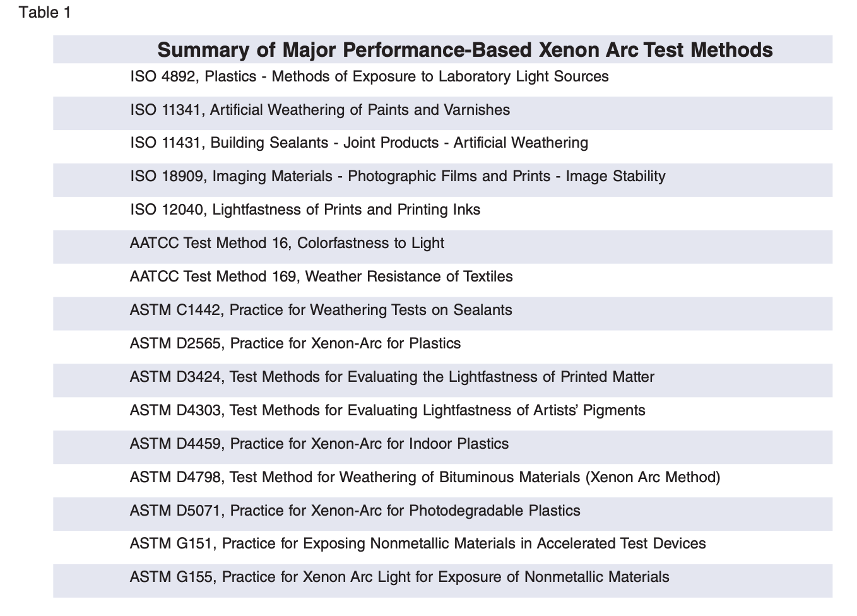Select the ISO 12040 Printing Inks row
Image resolution: width=857 pixels, height=616 pixels.
(x=305, y=210)
